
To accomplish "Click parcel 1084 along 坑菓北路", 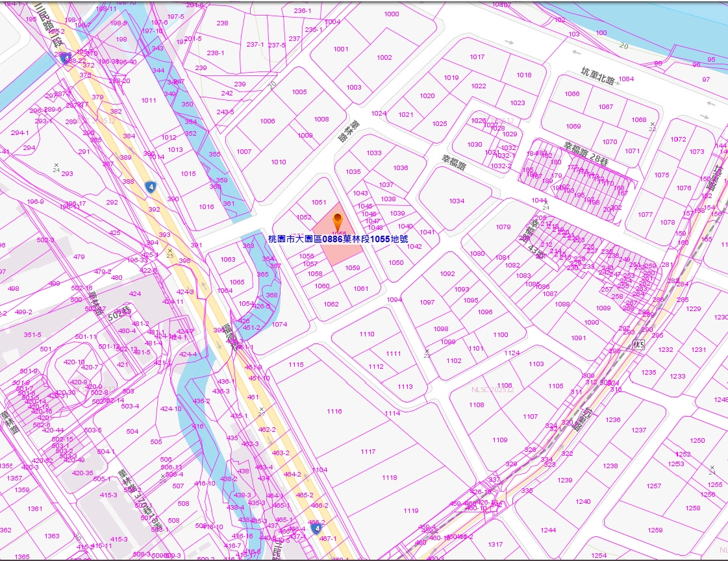I will pyautogui.click(x=626, y=79).
